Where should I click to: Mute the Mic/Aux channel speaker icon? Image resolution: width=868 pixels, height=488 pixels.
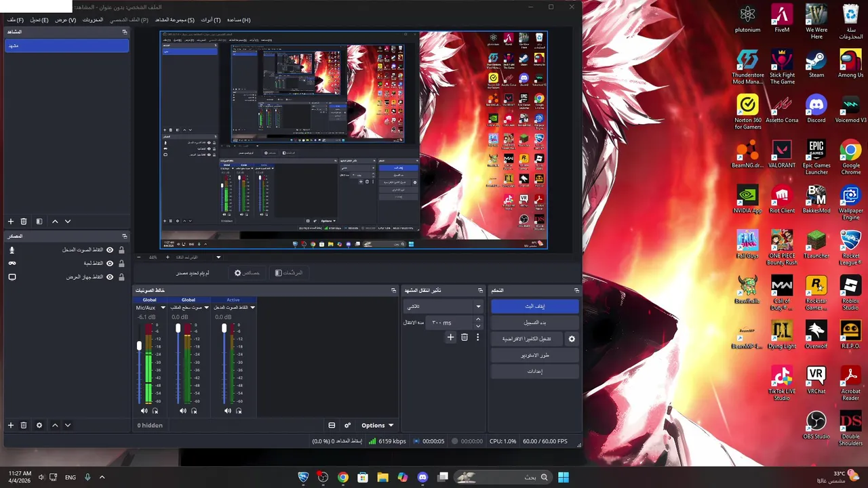pos(144,411)
